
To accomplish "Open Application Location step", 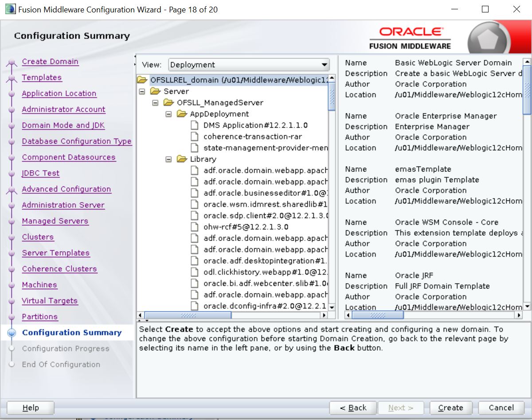I will pos(59,93).
